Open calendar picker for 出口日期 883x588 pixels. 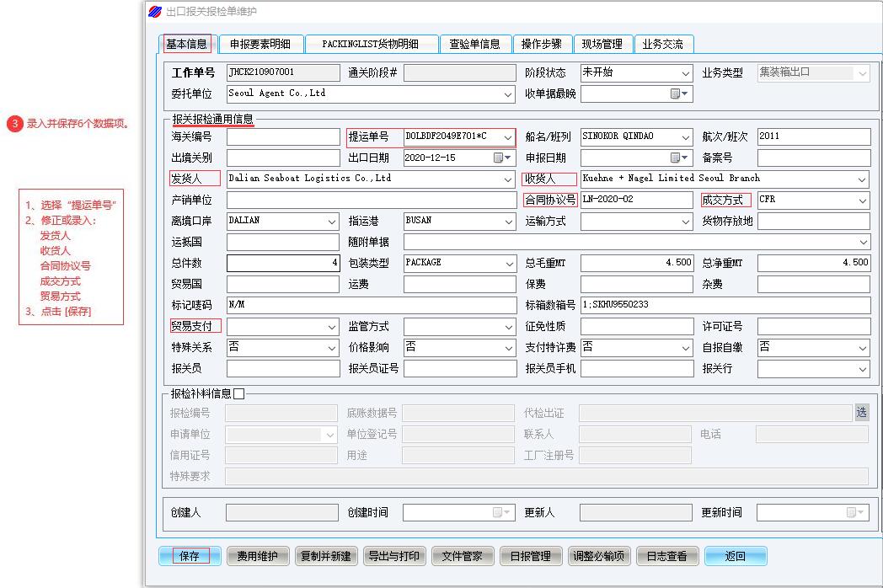501,158
